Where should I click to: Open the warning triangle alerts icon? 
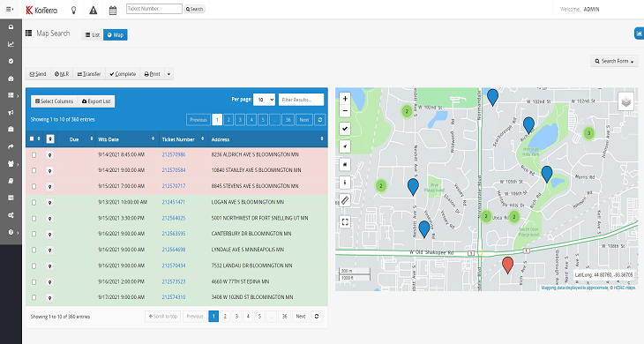click(94, 10)
